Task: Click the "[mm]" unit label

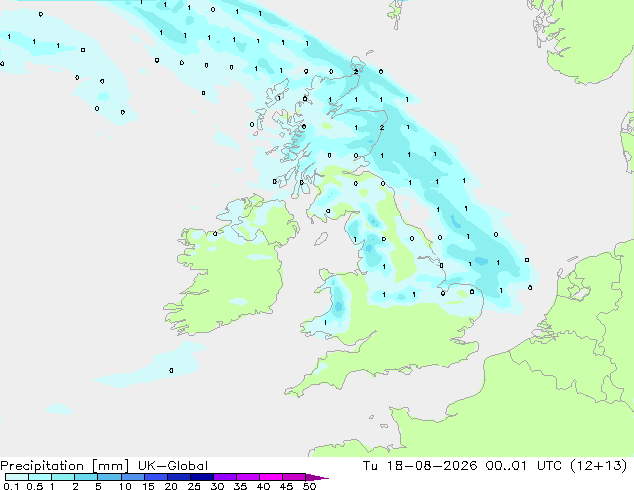Action: [x=110, y=466]
